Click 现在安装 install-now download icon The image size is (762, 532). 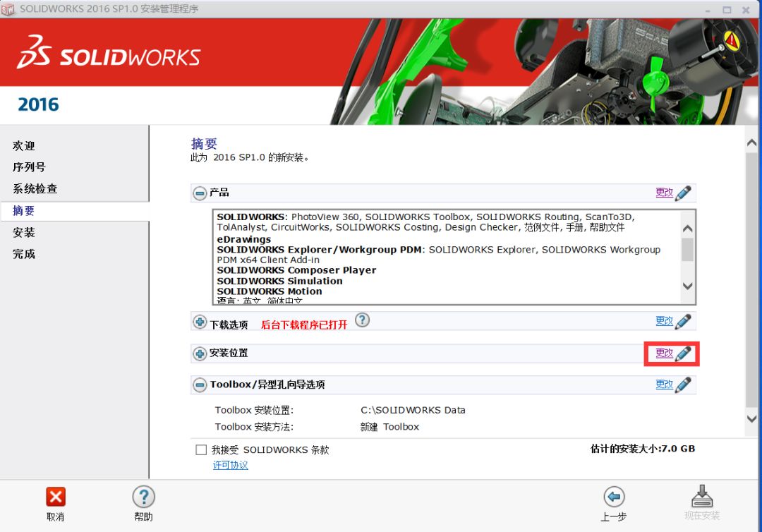click(702, 496)
